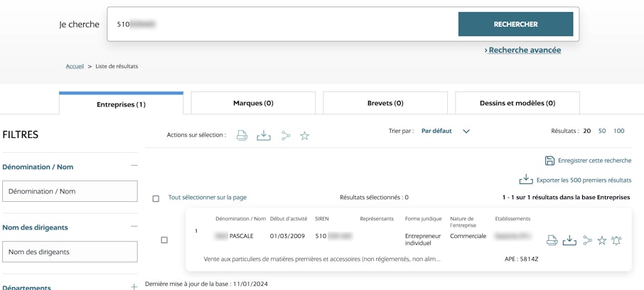The image size is (644, 290).
Task: Click 'Dernière mise à jour' date text
Action: (x=206, y=284)
